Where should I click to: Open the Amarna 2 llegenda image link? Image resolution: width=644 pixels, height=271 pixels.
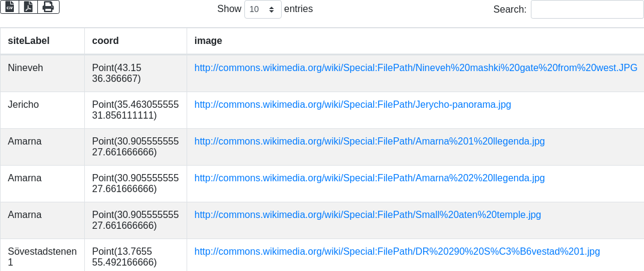[x=369, y=178]
